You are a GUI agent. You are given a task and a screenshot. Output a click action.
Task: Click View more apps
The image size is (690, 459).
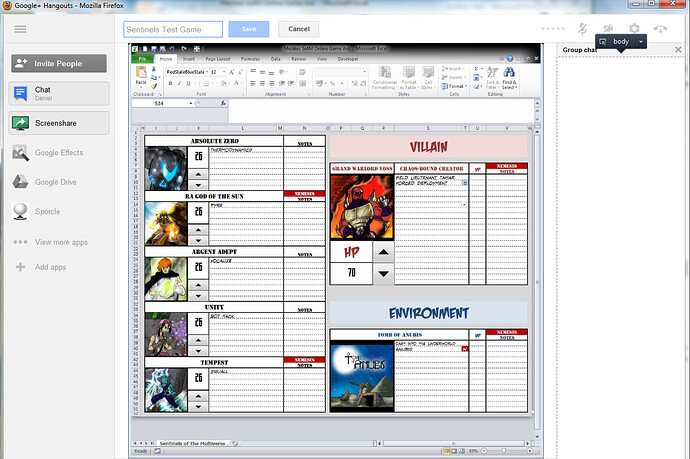pos(50,242)
